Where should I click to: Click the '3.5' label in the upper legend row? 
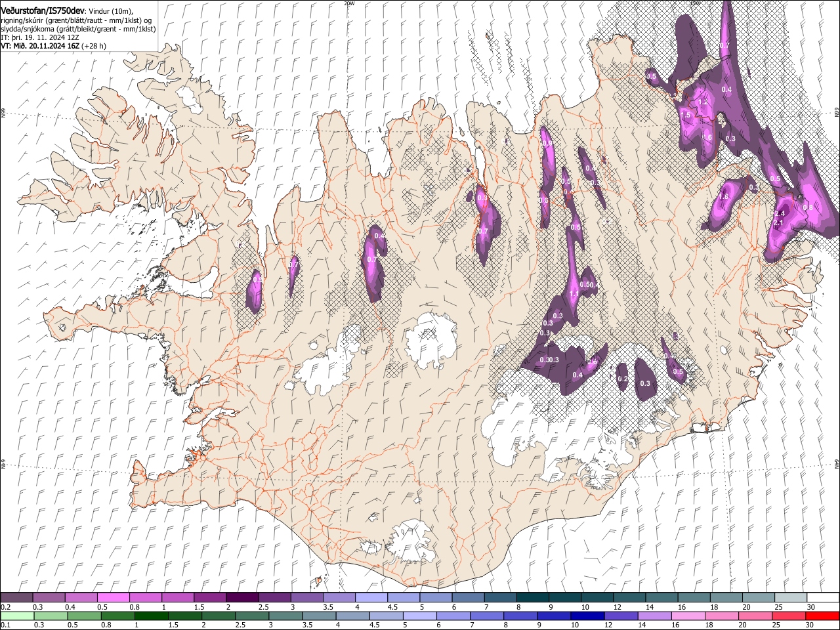tap(327, 607)
